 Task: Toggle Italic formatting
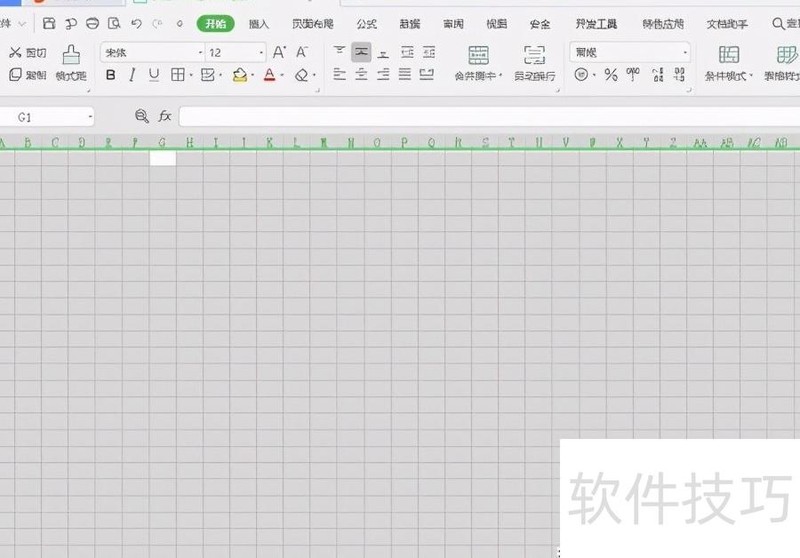[x=132, y=74]
